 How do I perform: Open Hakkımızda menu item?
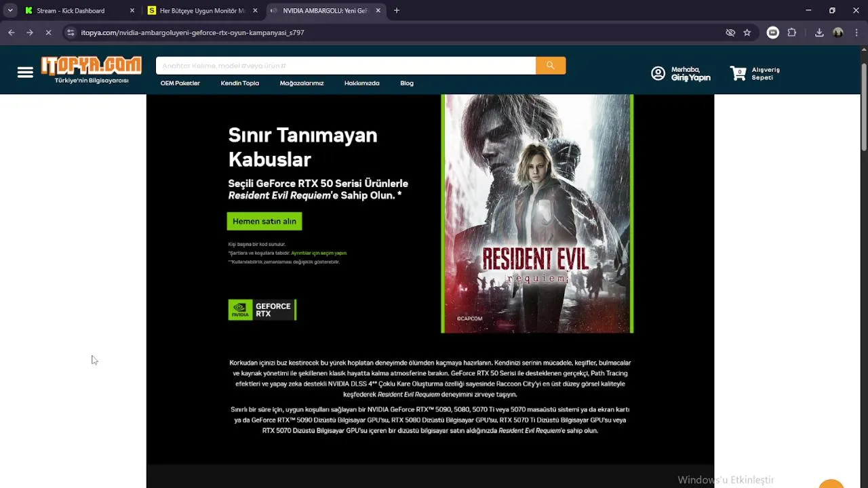(x=362, y=83)
